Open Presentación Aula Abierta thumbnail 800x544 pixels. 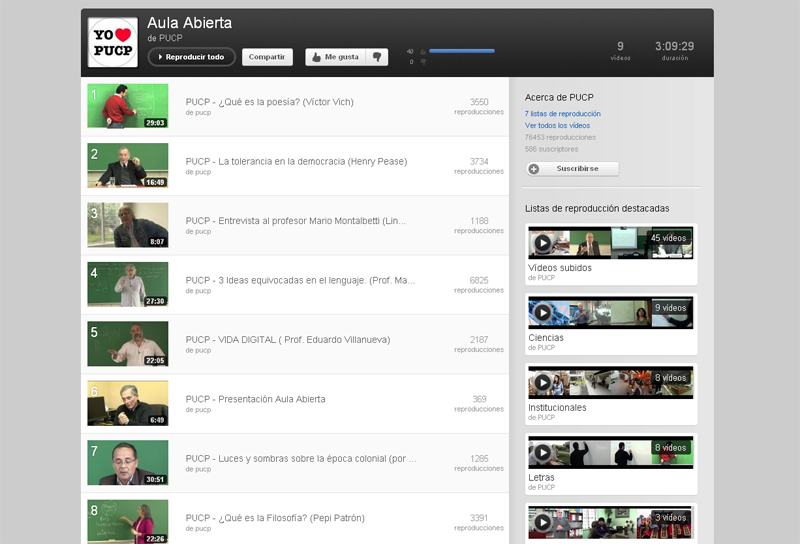click(x=128, y=403)
